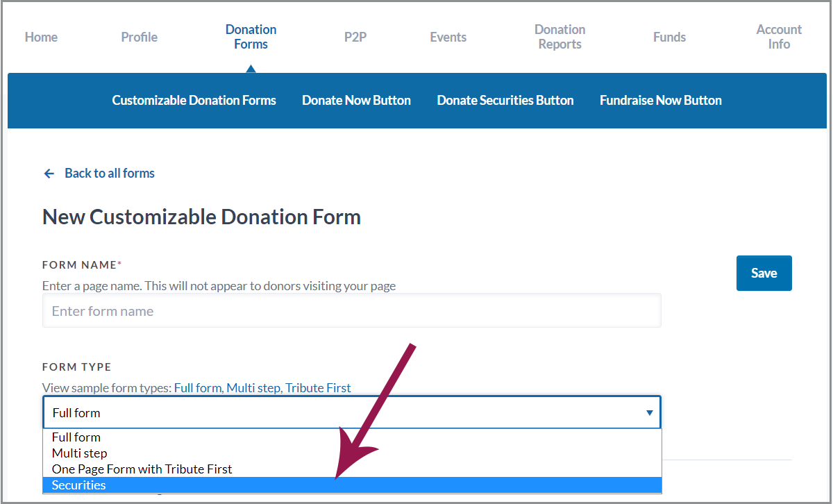
Task: Open the Events tab
Action: [448, 37]
